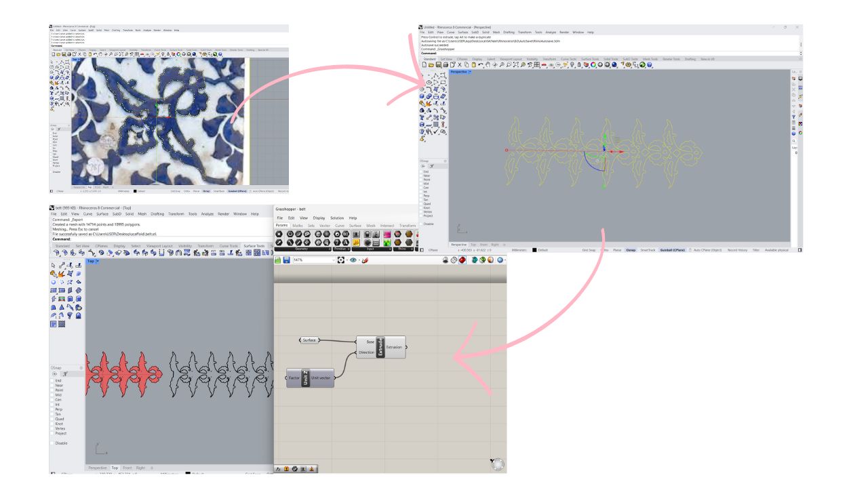Viewport: 868px width, 488px height.
Task: Toggle Gumball (CPlane) in status bar
Action: coord(673,250)
